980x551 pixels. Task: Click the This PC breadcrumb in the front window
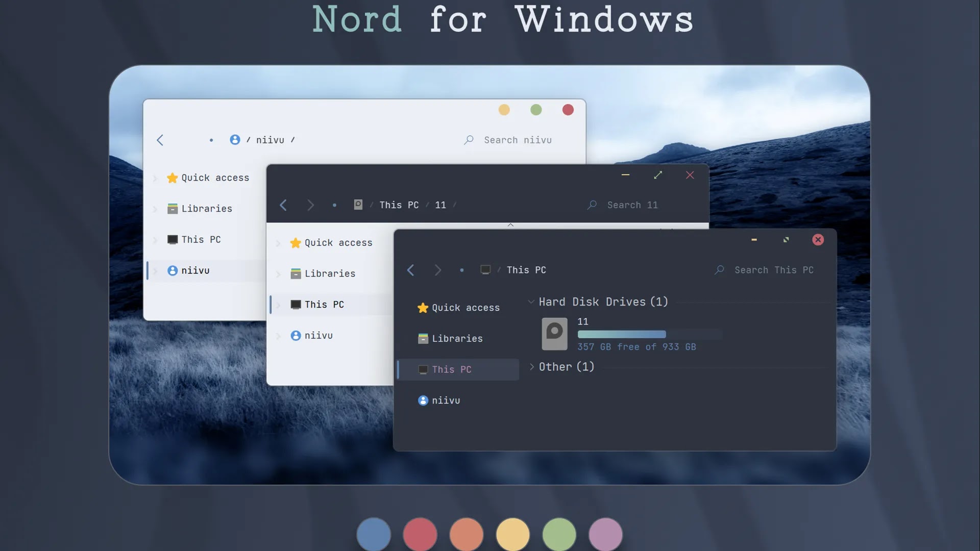coord(526,269)
